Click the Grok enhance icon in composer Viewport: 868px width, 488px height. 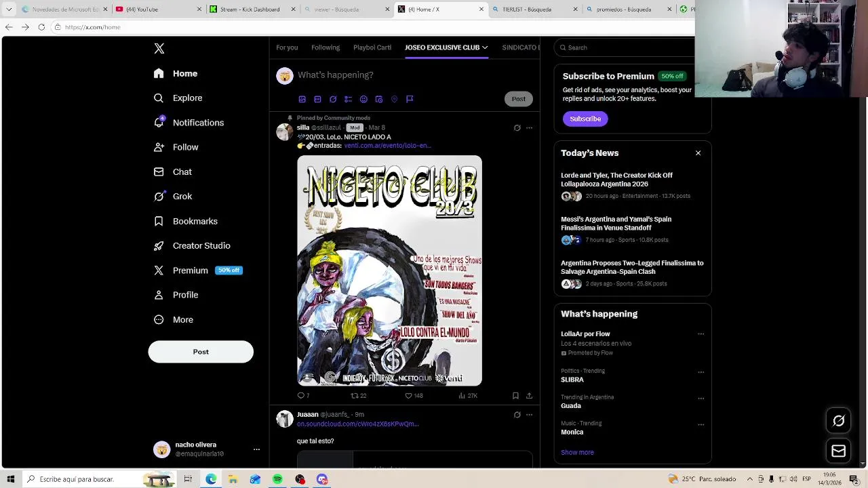pyautogui.click(x=333, y=99)
